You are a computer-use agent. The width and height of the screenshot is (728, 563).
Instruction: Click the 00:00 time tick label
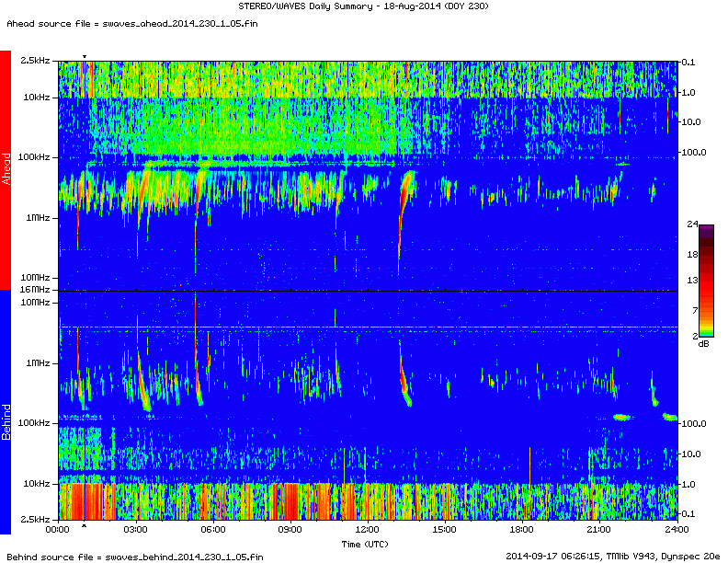point(58,530)
